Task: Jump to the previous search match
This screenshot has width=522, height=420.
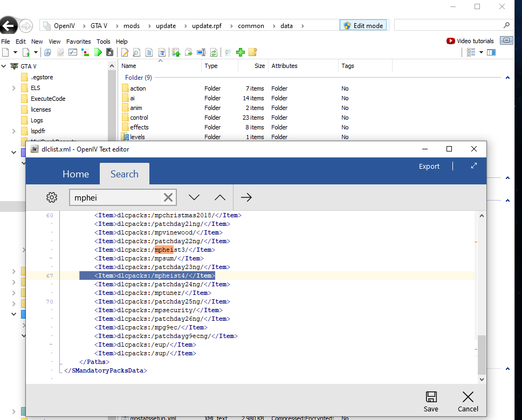Action: pyautogui.click(x=220, y=197)
